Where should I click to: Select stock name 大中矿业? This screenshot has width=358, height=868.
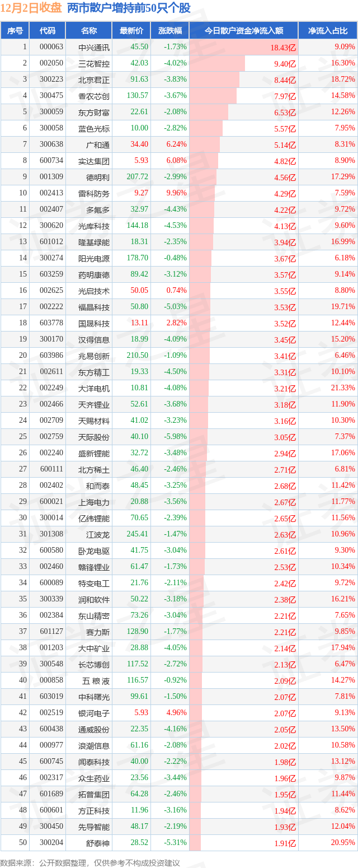(94, 648)
